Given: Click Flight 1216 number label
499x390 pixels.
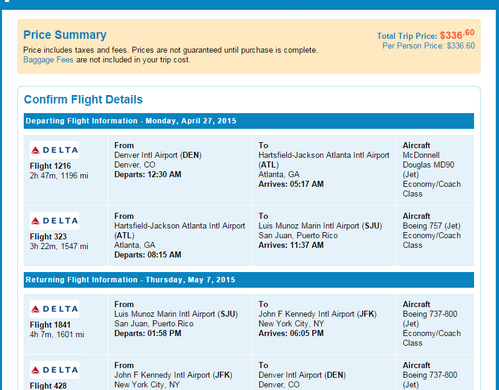Looking at the screenshot, I should pyautogui.click(x=50, y=166).
